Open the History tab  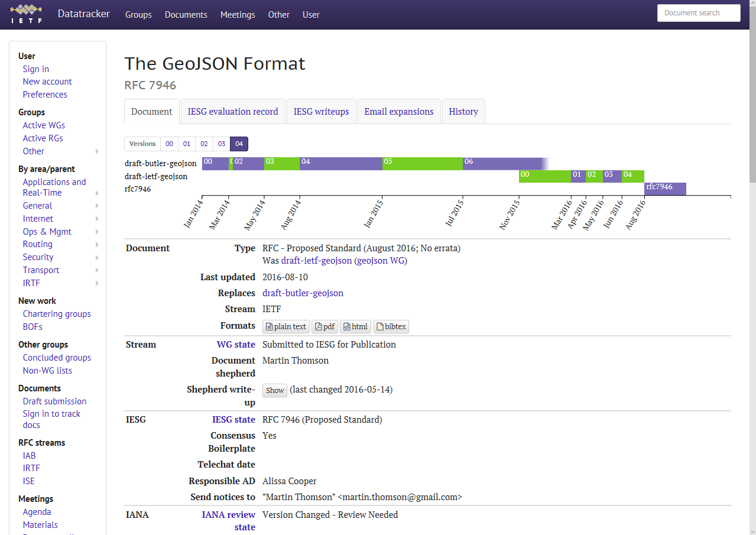tap(463, 111)
